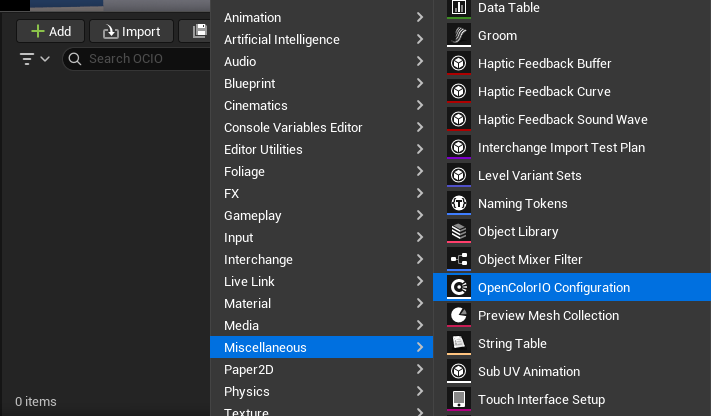Choose the Object Library entry text

tap(518, 232)
